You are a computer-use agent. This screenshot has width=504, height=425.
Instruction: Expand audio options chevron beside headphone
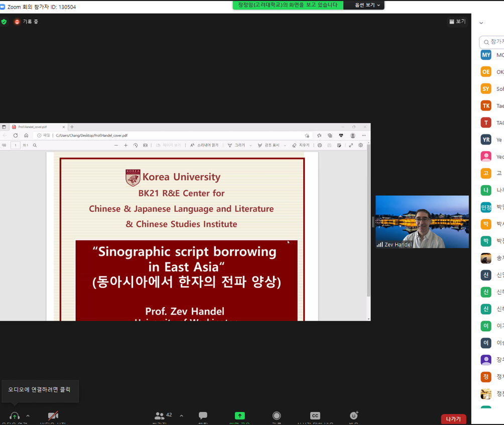click(28, 416)
